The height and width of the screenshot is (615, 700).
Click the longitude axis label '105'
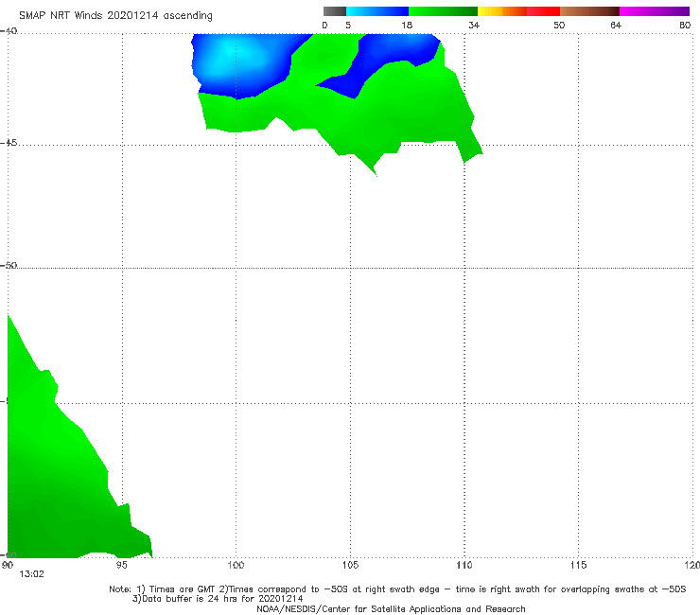click(350, 566)
